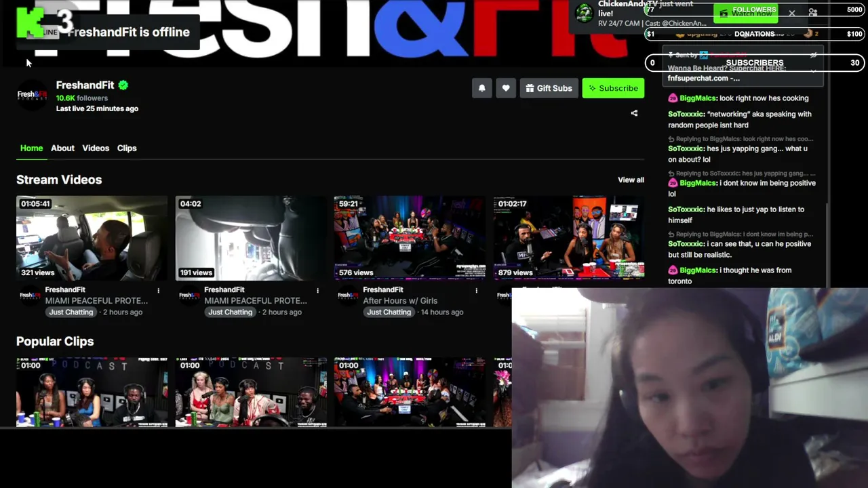The image size is (868, 488).
Task: Switch to the About tab
Action: (x=62, y=148)
